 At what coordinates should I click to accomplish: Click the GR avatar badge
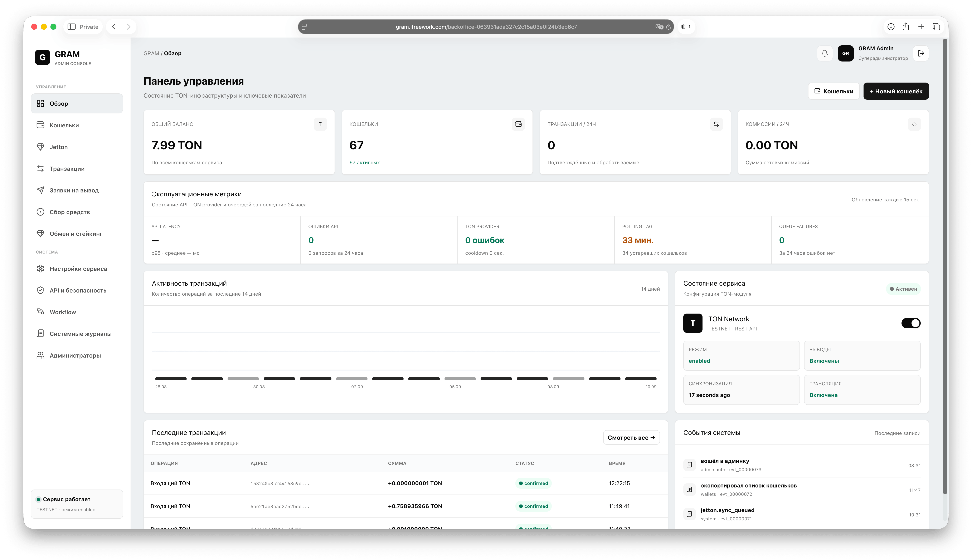(845, 53)
